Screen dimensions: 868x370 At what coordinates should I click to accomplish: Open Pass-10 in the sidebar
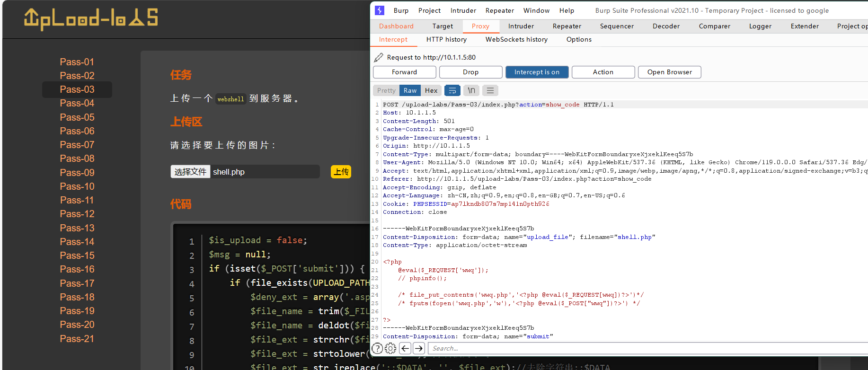point(77,186)
